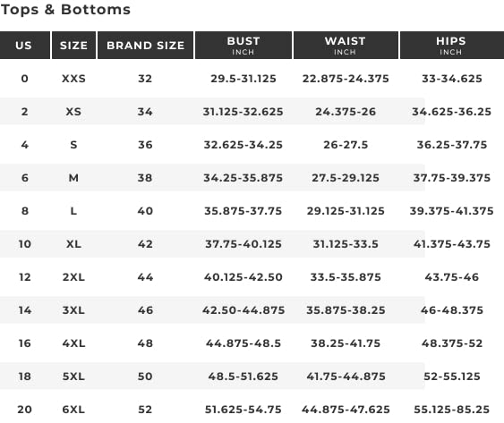Click the WAIST INCH column header
The image size is (504, 423).
(346, 46)
